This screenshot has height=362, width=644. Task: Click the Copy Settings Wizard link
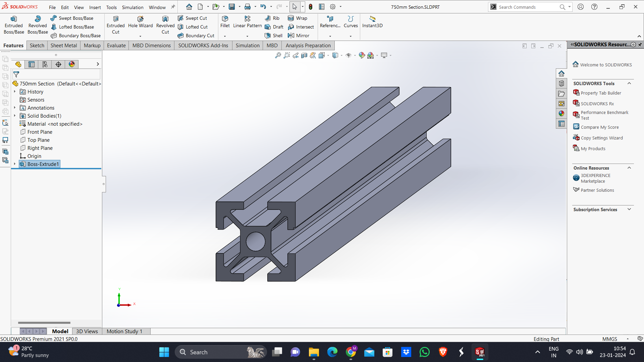[602, 138]
